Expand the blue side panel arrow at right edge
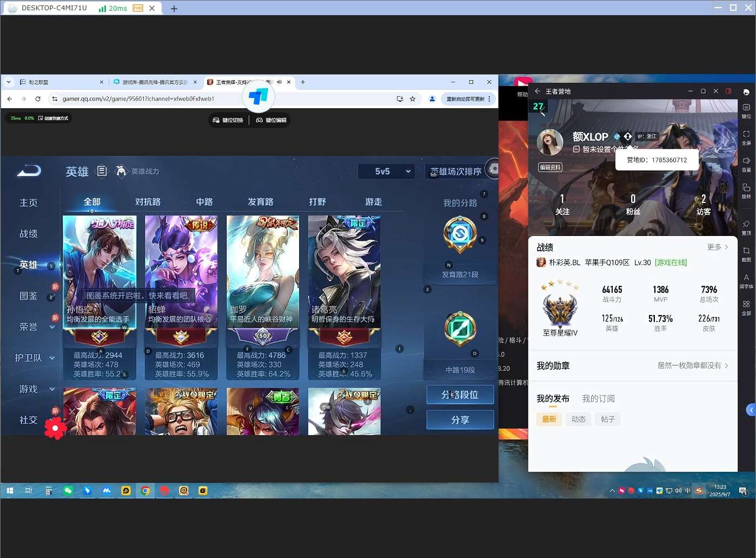Screen dimensions: 756x558 tap(751, 410)
